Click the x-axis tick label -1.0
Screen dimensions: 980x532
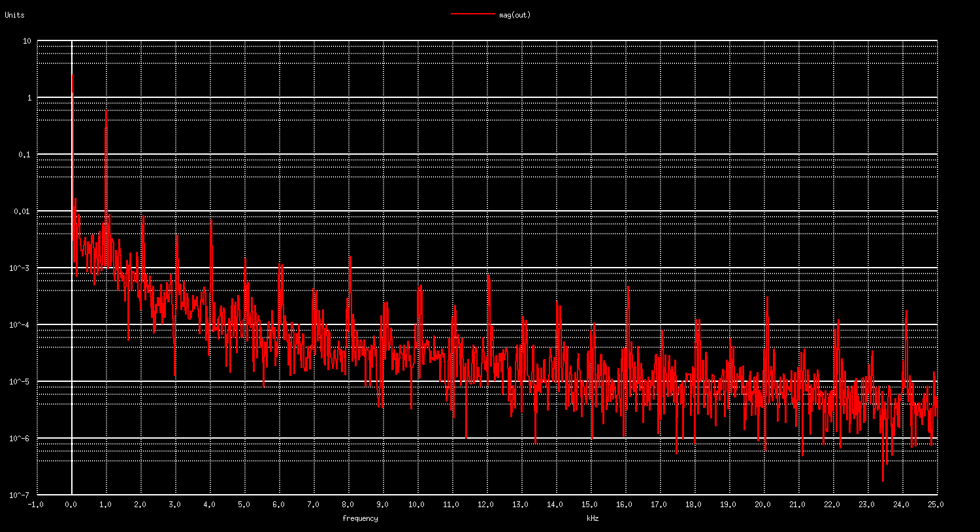tap(37, 505)
